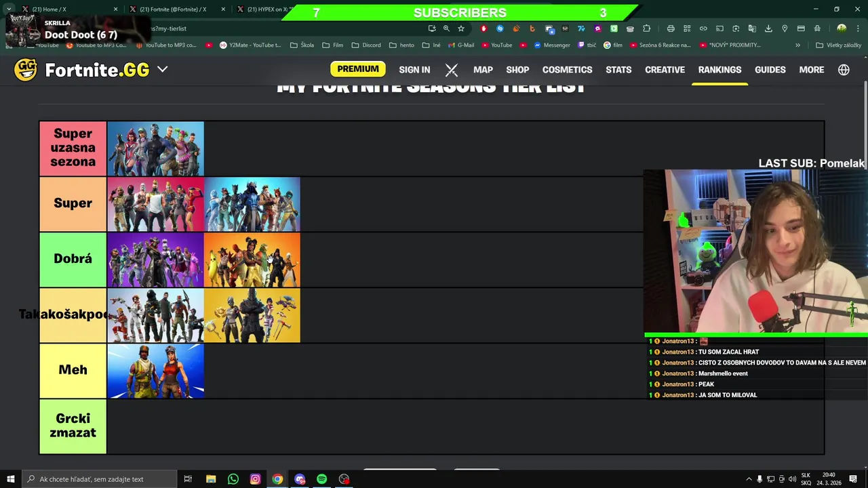Image resolution: width=868 pixels, height=488 pixels.
Task: Select orange banana season thumbnail in Dobrá row
Action: [x=252, y=260]
